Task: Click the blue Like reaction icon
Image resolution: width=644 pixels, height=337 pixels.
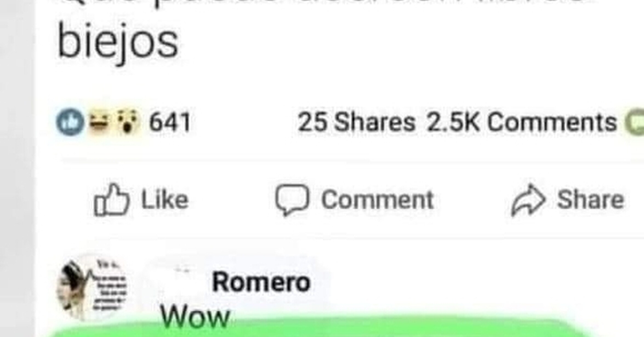Action: click(x=70, y=122)
